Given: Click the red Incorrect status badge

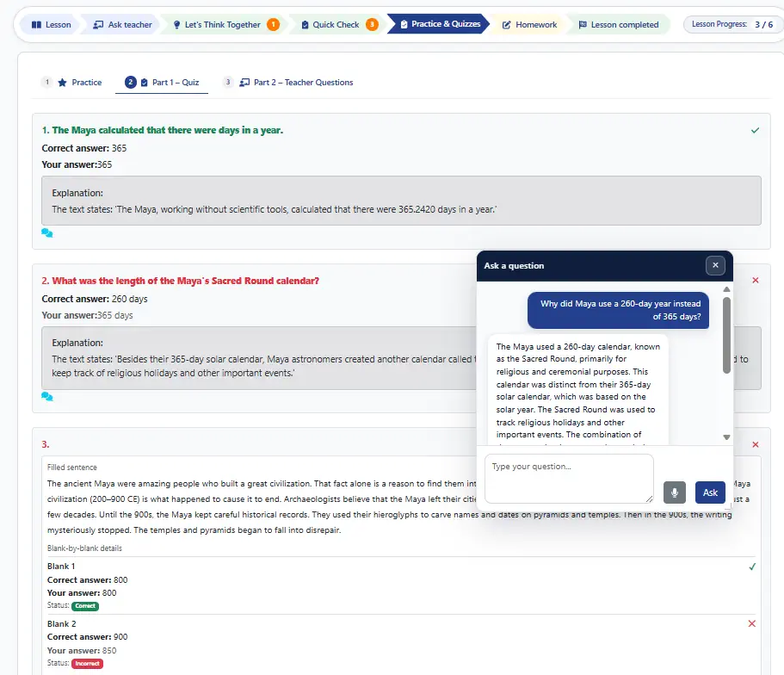Looking at the screenshot, I should pyautogui.click(x=88, y=664).
